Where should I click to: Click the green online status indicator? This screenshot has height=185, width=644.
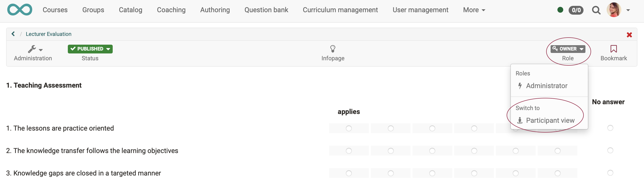[560, 10]
